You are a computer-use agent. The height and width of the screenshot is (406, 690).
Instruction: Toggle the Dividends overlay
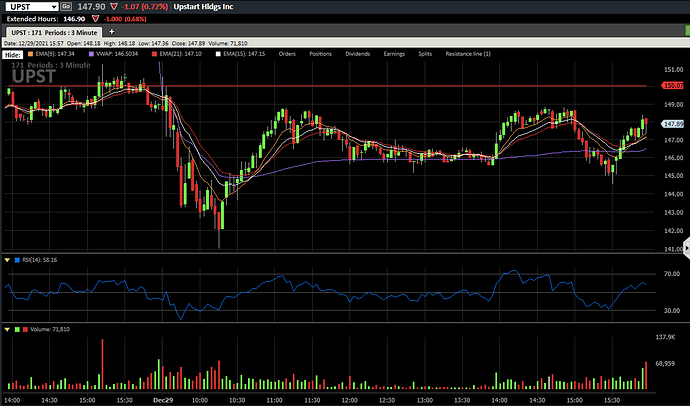pyautogui.click(x=358, y=54)
